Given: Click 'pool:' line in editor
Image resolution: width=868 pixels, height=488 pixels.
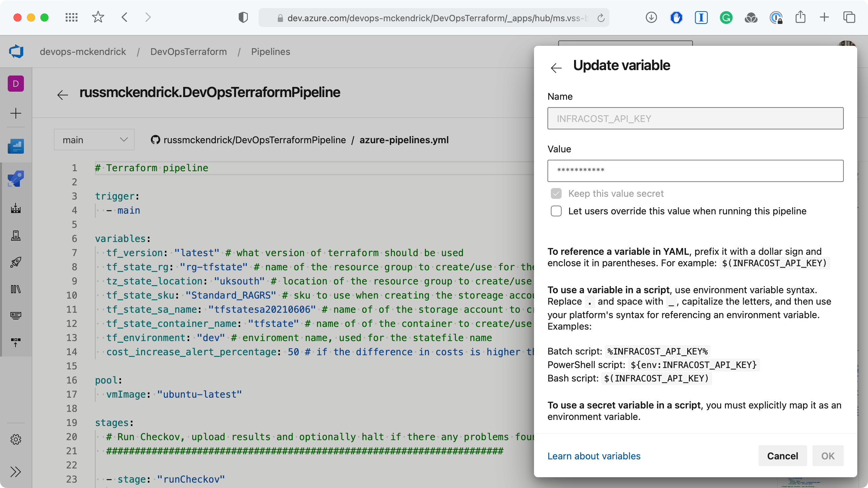Looking at the screenshot, I should click(x=108, y=380).
